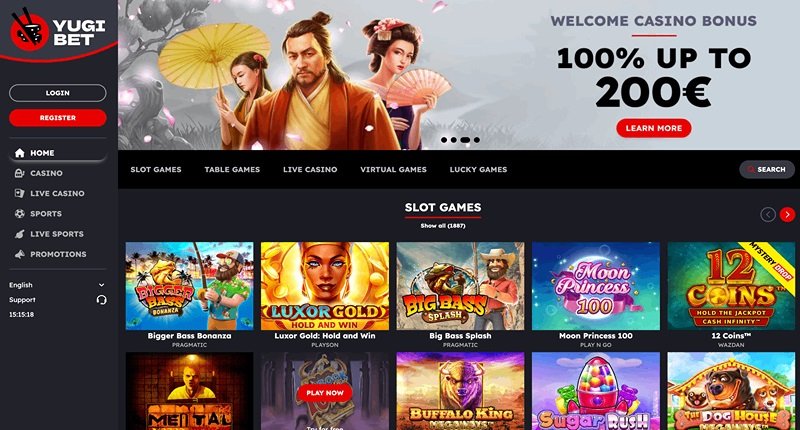Click the Support headset icon

tap(102, 300)
